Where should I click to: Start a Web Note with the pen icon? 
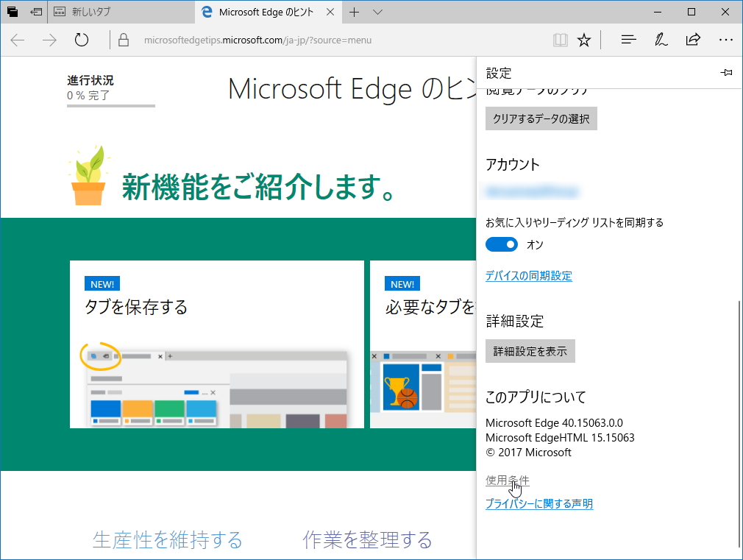point(661,39)
